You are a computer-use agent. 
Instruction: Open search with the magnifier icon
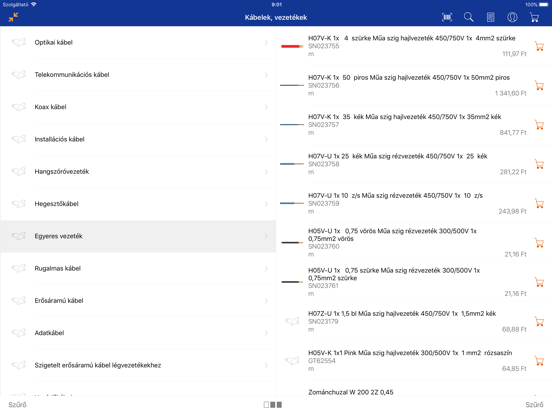pos(469,17)
